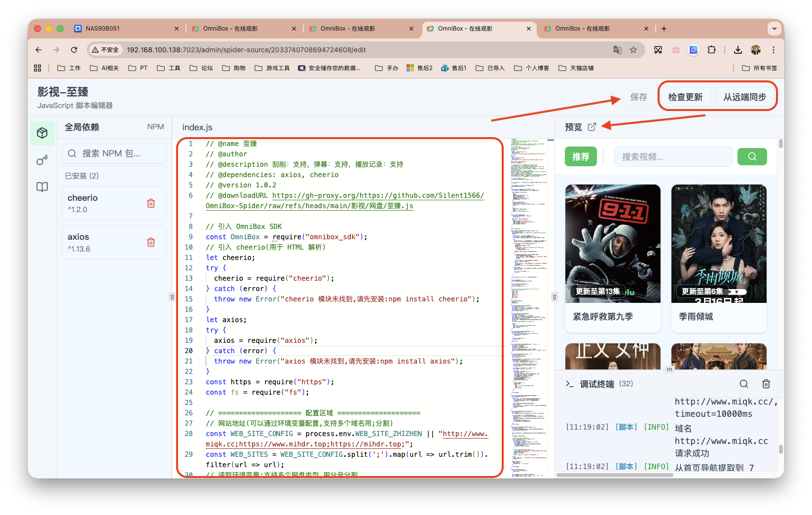Select the 推荐 category tab
The width and height of the screenshot is (812, 515).
[581, 156]
